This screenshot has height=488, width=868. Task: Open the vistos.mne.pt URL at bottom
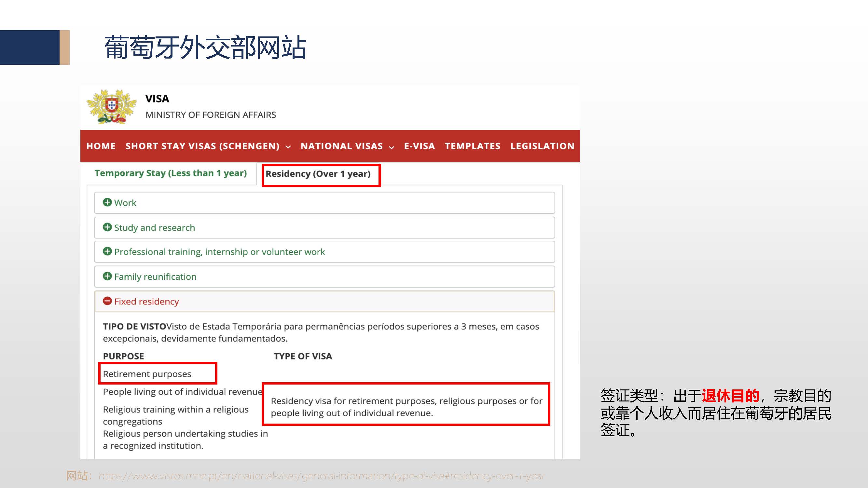pyautogui.click(x=321, y=476)
